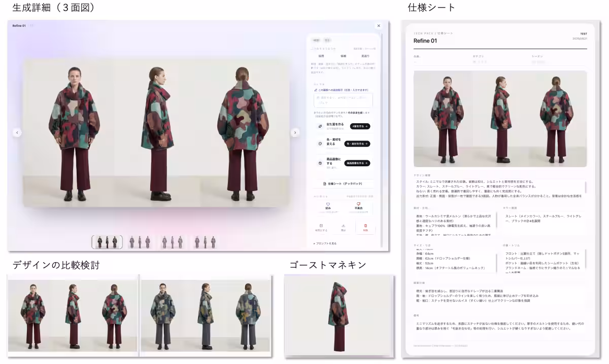609x364 pixels.
Task: Select the fourth thumbnail in bottom strip
Action: (x=205, y=242)
